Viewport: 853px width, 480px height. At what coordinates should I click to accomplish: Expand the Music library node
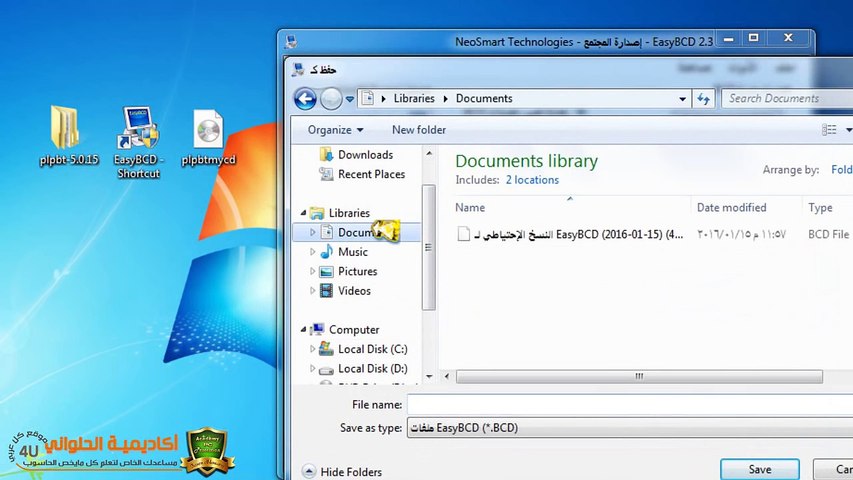312,252
